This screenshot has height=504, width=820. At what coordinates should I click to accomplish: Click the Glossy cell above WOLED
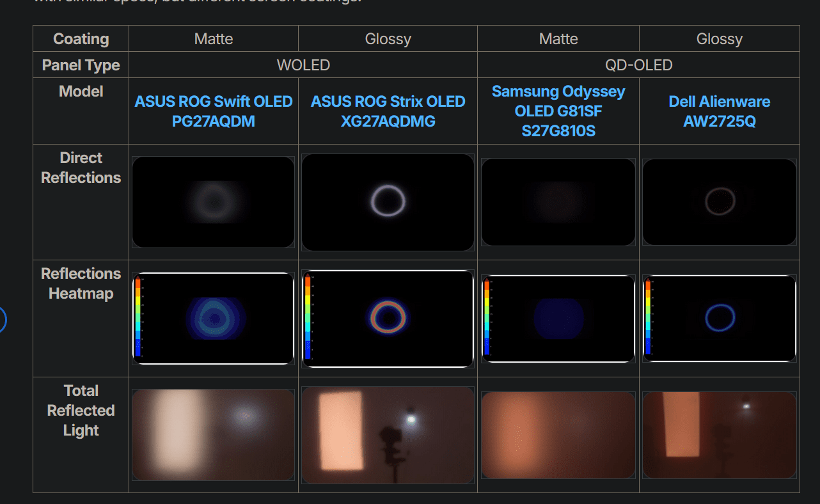[388, 38]
